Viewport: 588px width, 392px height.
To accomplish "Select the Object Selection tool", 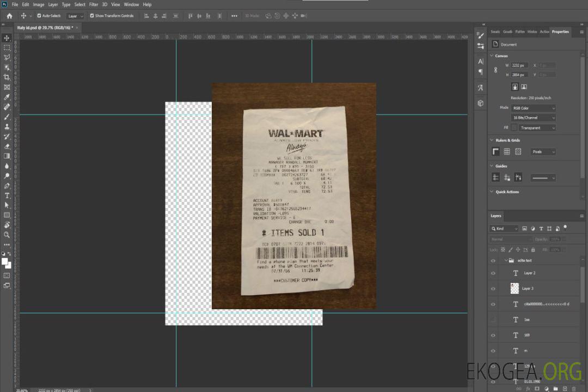I will pos(7,67).
